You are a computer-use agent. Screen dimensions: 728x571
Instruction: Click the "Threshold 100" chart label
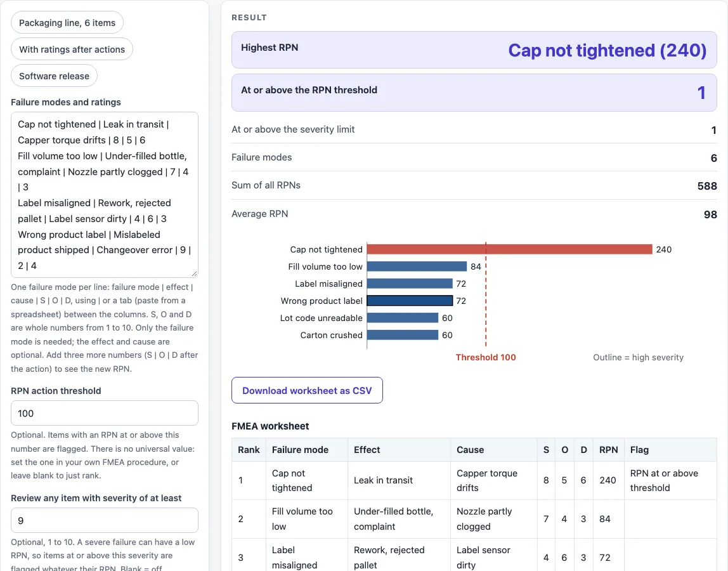486,357
